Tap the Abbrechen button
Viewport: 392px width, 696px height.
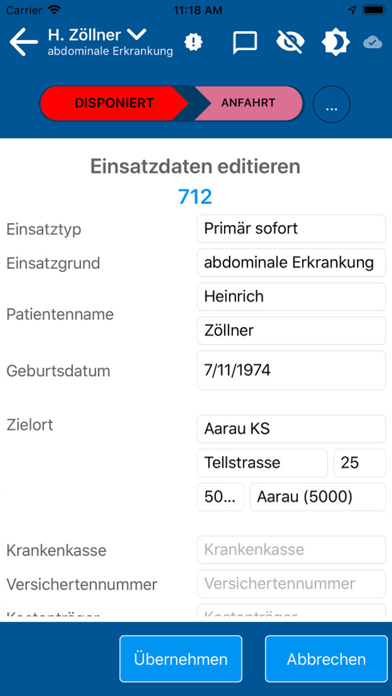click(x=326, y=659)
